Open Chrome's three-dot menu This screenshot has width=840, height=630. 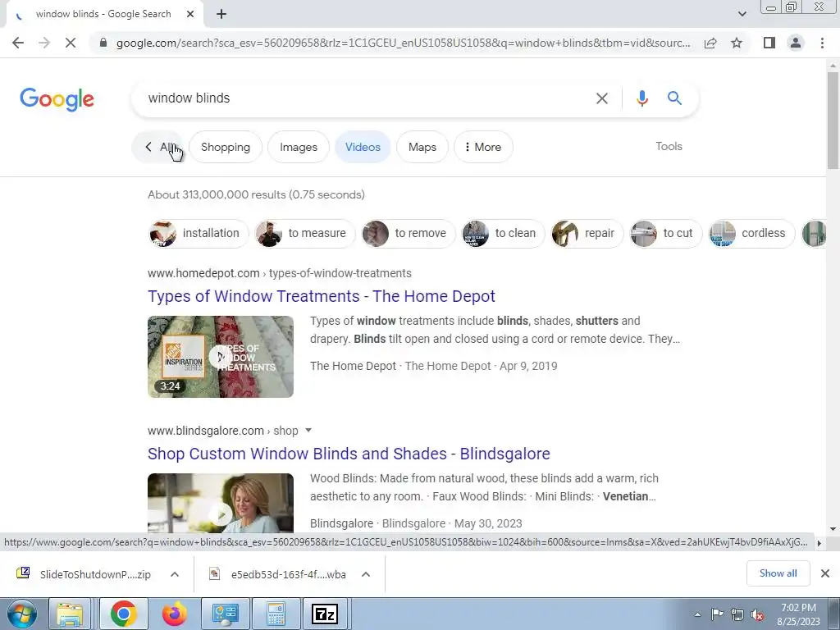(822, 43)
